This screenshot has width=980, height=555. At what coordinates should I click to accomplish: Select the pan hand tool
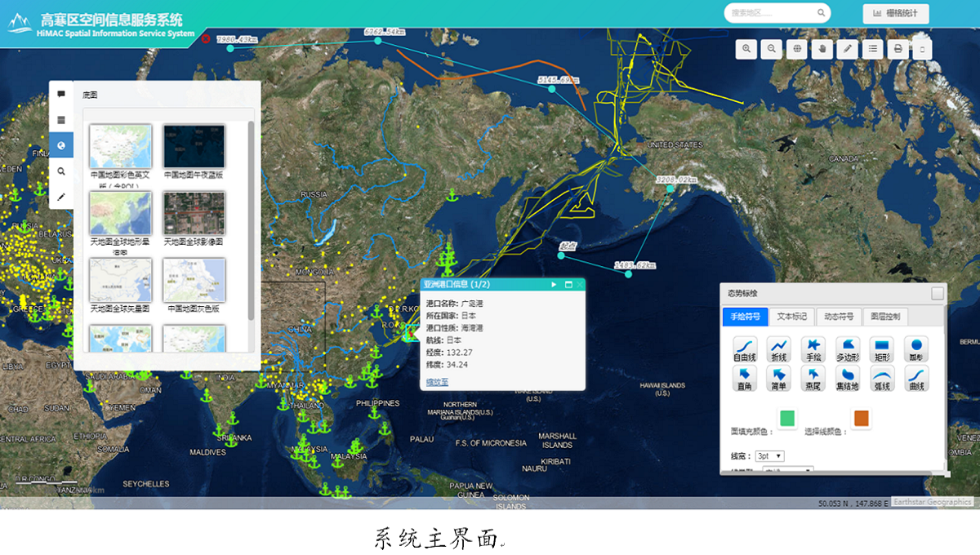pyautogui.click(x=822, y=49)
